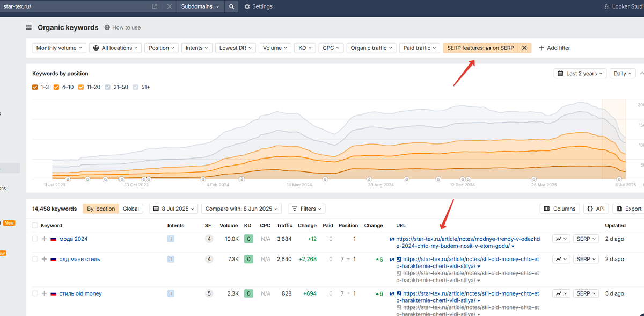Enable the 21–50 position checkbox
Image resolution: width=644 pixels, height=316 pixels.
(x=108, y=87)
